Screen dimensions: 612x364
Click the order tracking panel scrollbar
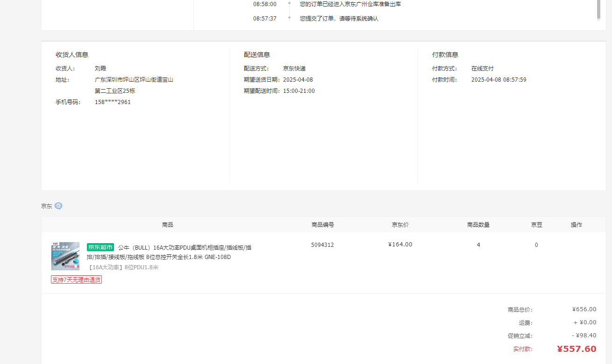[598, 9]
